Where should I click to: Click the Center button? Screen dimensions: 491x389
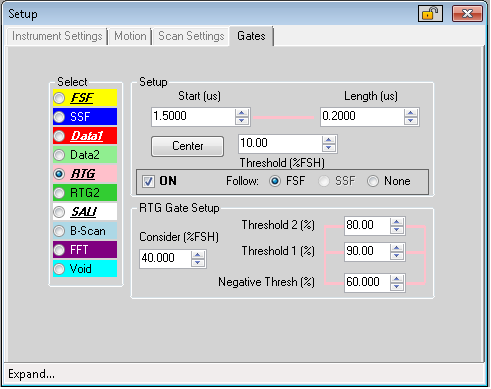tap(187, 146)
